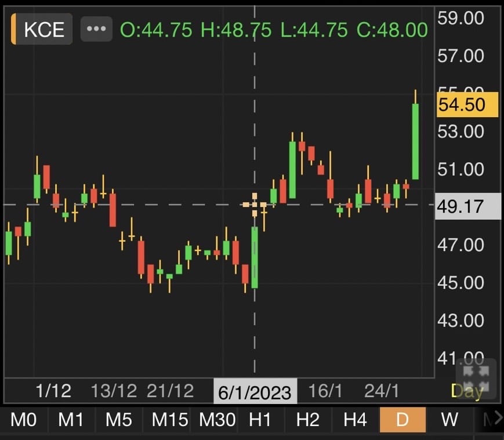Open the three-dots options menu
The image size is (504, 440).
pyautogui.click(x=96, y=29)
